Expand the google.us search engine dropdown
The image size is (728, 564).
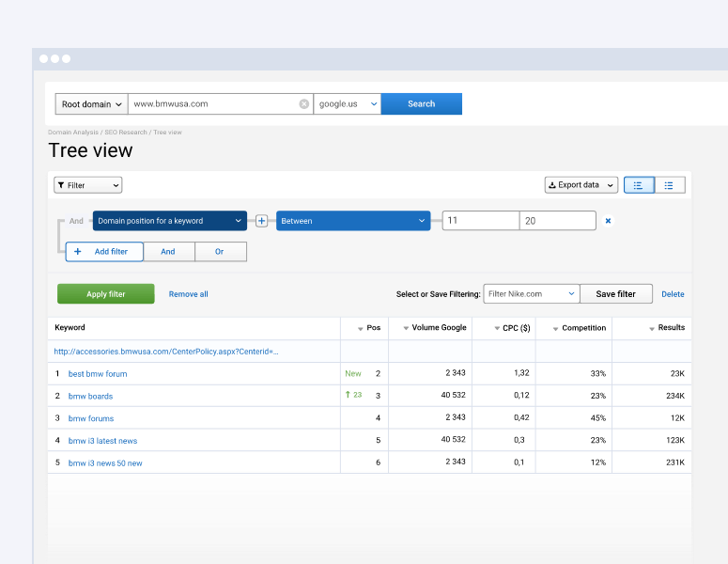click(x=347, y=104)
